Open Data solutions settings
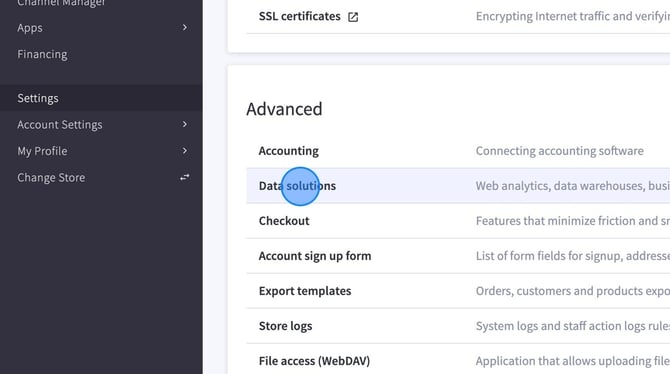This screenshot has width=670, height=374. tap(297, 186)
